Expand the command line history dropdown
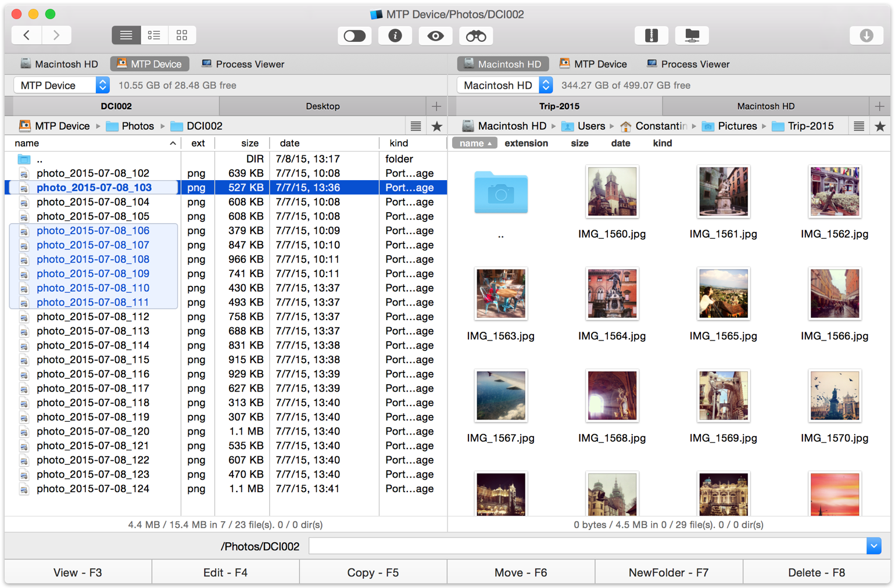Image resolution: width=895 pixels, height=588 pixels. [x=873, y=546]
